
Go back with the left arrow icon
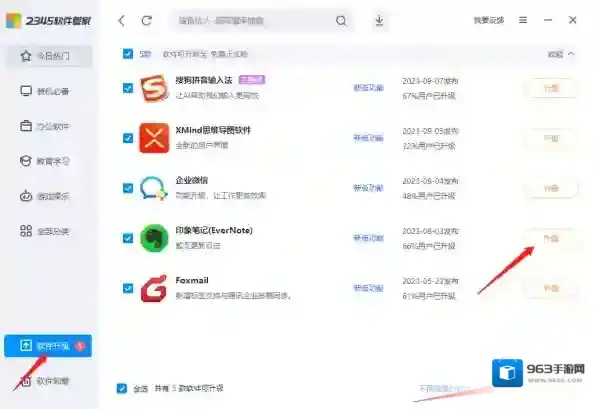tap(122, 21)
